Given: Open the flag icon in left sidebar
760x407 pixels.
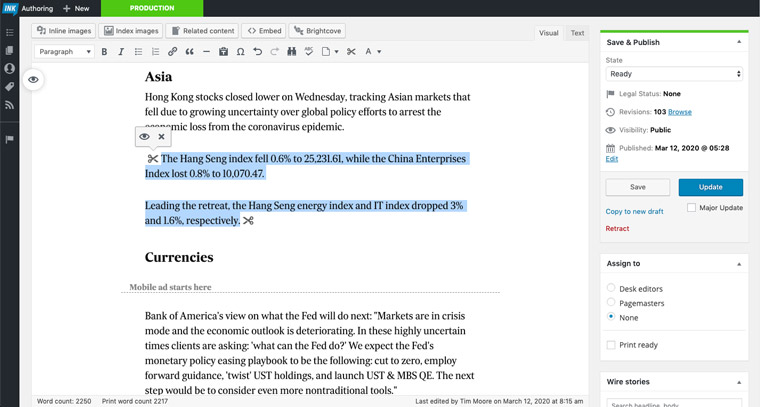Looking at the screenshot, I should coord(9,140).
